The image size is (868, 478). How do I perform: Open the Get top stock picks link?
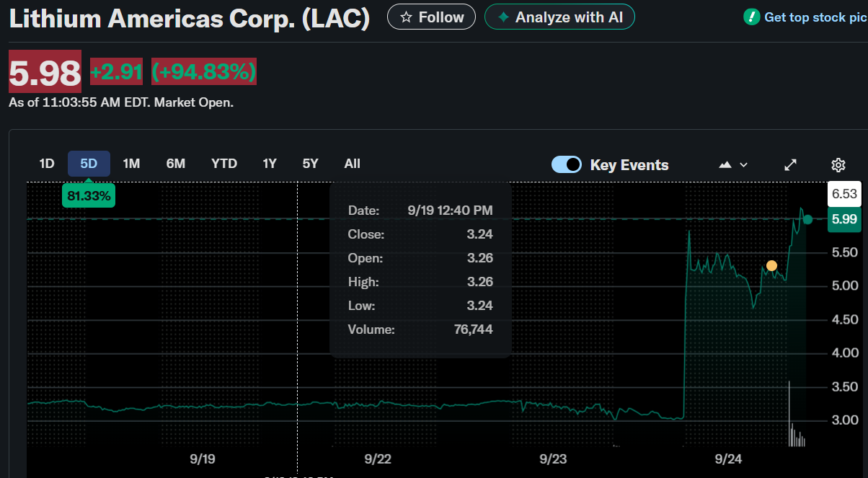tap(806, 17)
